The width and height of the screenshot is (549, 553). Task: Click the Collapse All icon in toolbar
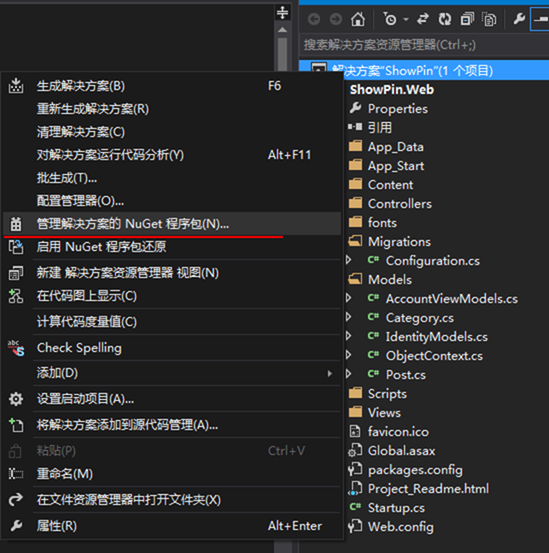click(x=467, y=19)
